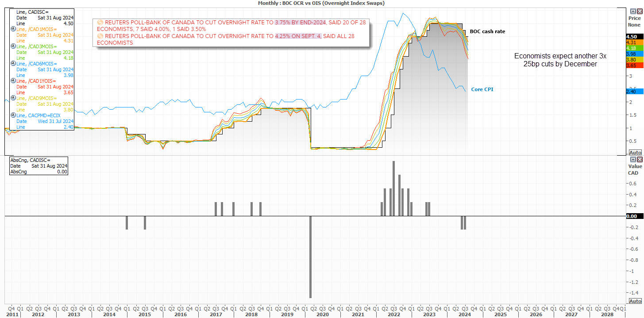The width and height of the screenshot is (644, 318).
Task: Click the 'Core CPI' annotation label
Action: pos(482,89)
